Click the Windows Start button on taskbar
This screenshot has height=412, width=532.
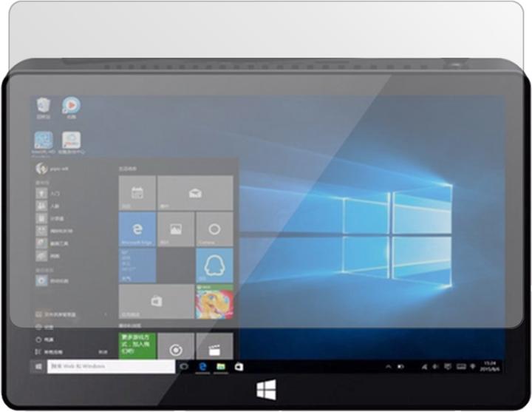coord(38,366)
